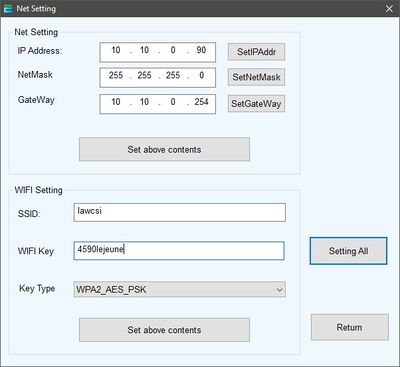Click the Net Setting window icon
Viewport: 400px width, 367px height.
(x=8, y=9)
